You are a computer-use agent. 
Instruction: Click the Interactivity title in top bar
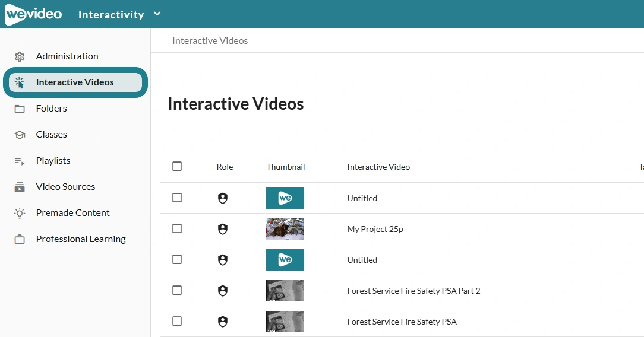click(x=111, y=15)
